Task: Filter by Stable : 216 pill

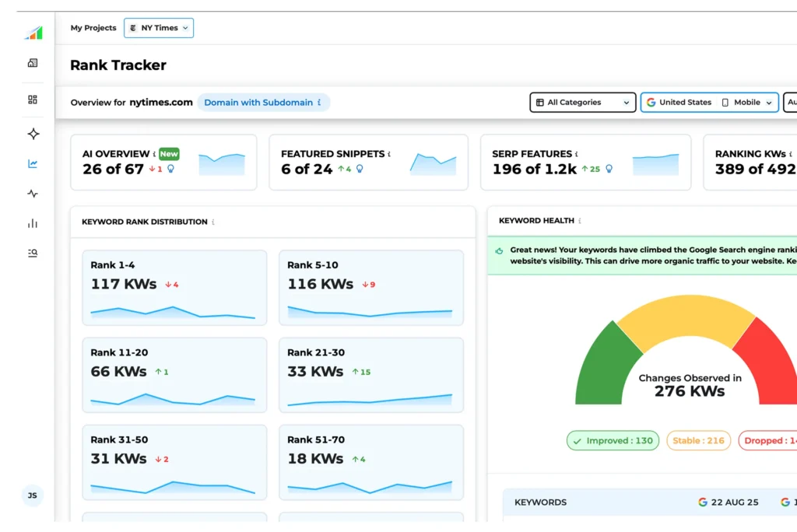Action: point(698,441)
